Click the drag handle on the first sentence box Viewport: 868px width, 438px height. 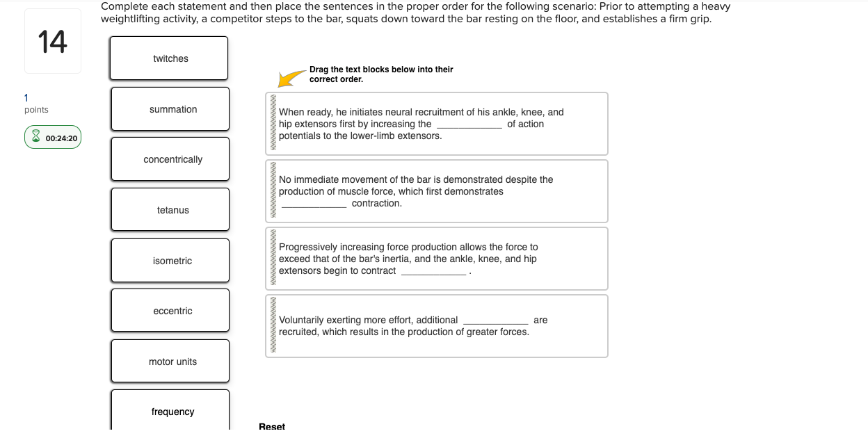273,123
